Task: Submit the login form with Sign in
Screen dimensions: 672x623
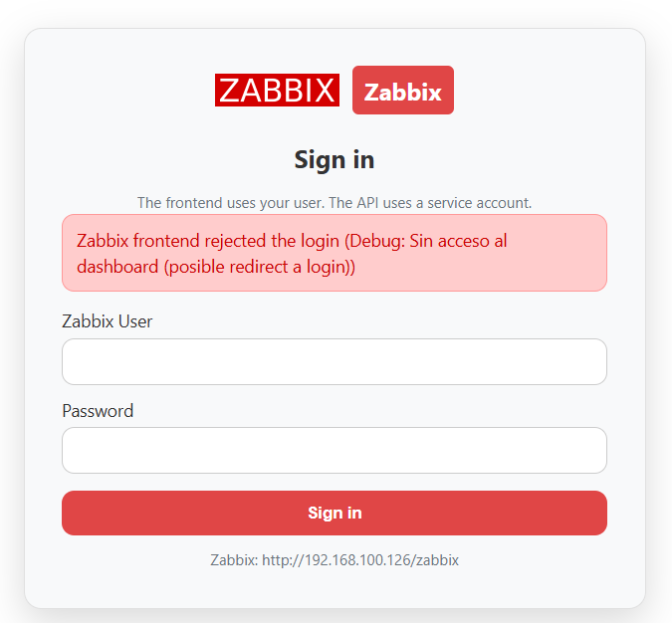Action: point(334,513)
